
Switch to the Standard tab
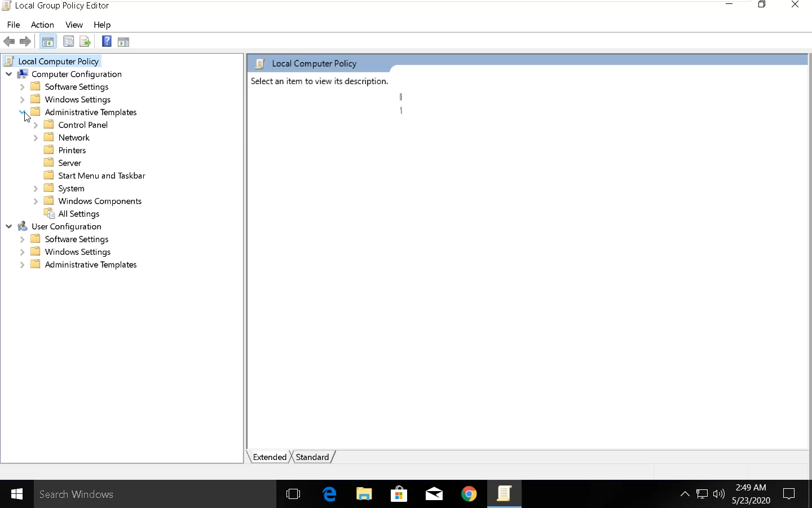tap(312, 457)
